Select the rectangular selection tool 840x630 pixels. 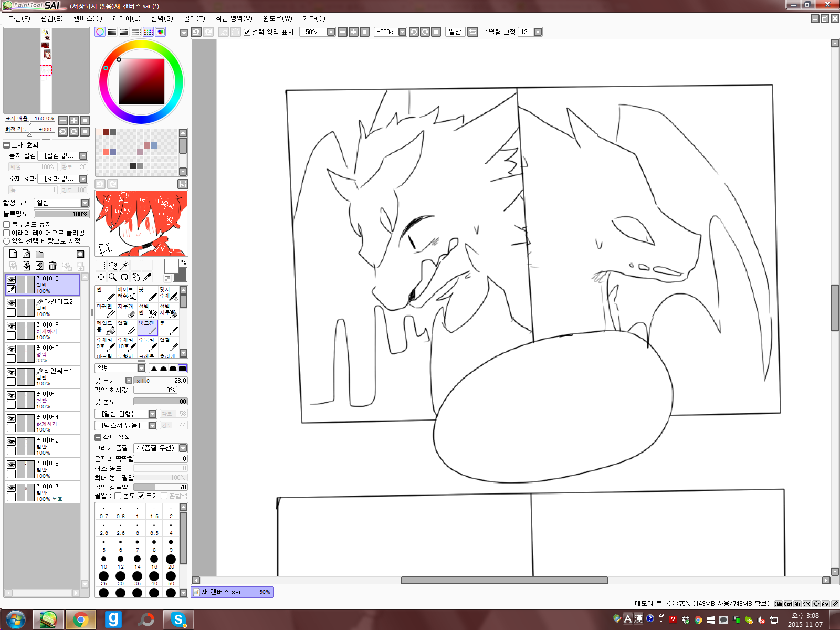pyautogui.click(x=101, y=266)
